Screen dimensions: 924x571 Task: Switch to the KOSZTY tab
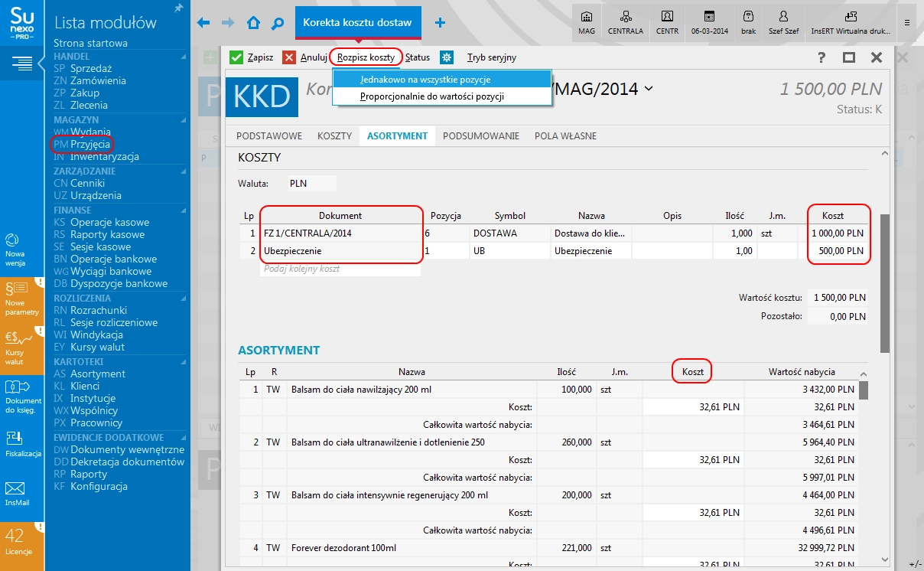[x=334, y=135]
